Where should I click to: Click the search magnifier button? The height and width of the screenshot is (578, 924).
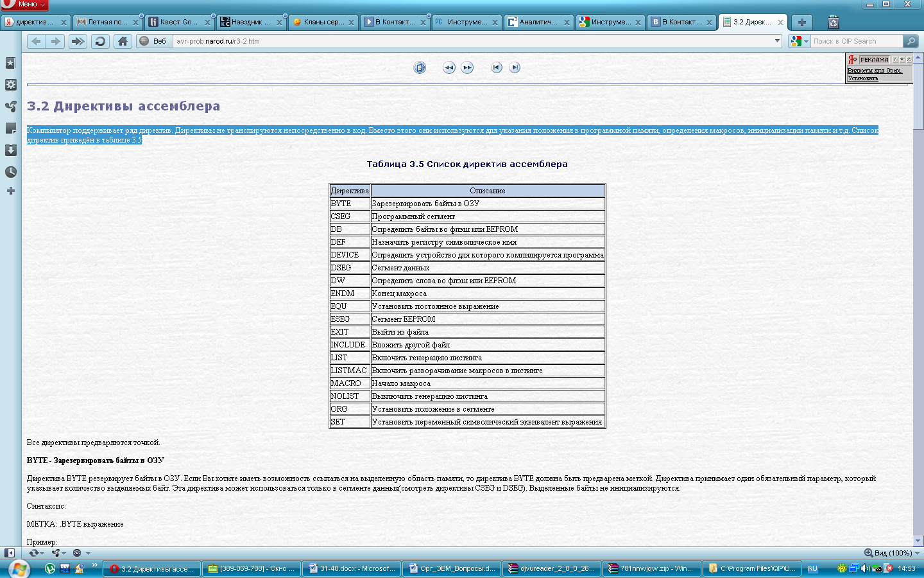click(910, 41)
